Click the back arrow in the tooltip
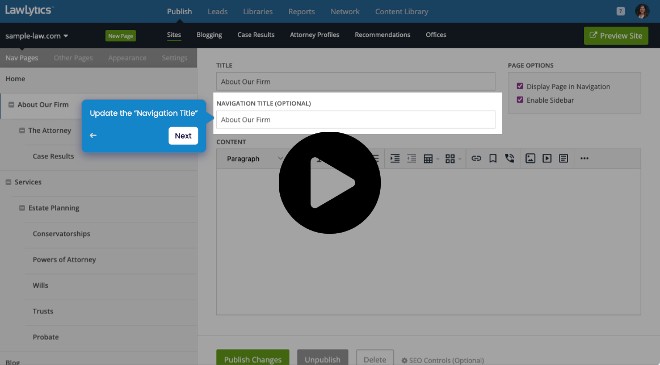This screenshot has width=660, height=365. click(x=93, y=136)
